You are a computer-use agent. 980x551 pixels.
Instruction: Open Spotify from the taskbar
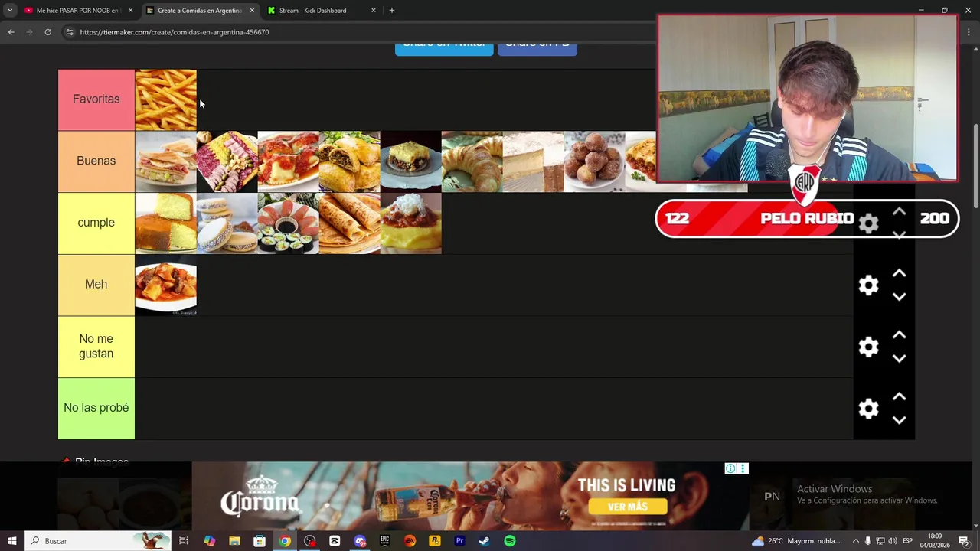[509, 541]
